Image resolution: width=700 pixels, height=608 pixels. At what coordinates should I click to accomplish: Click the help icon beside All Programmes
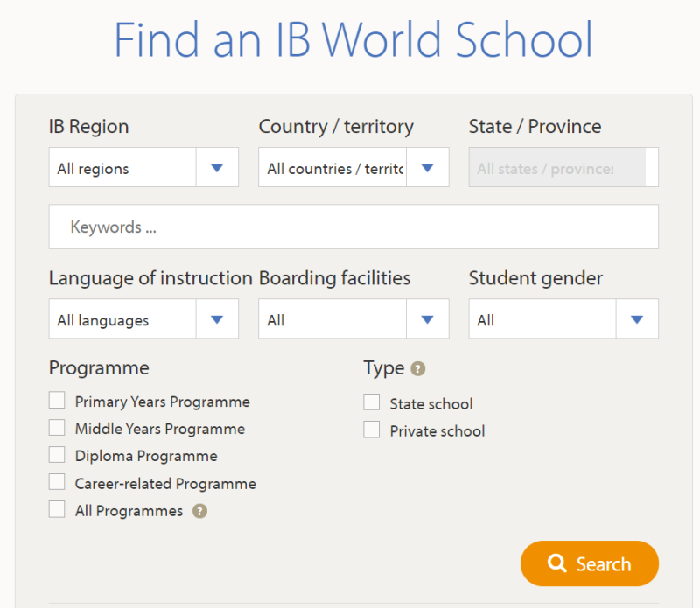coord(199,511)
